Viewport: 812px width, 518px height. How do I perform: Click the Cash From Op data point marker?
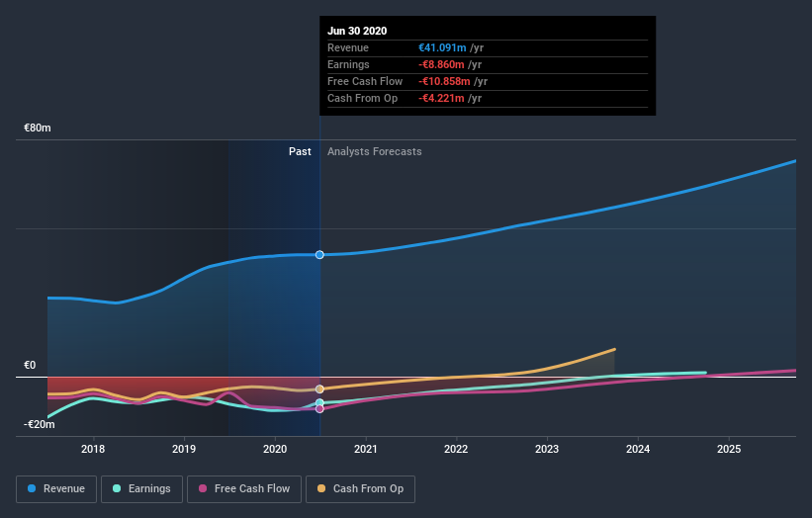319,389
